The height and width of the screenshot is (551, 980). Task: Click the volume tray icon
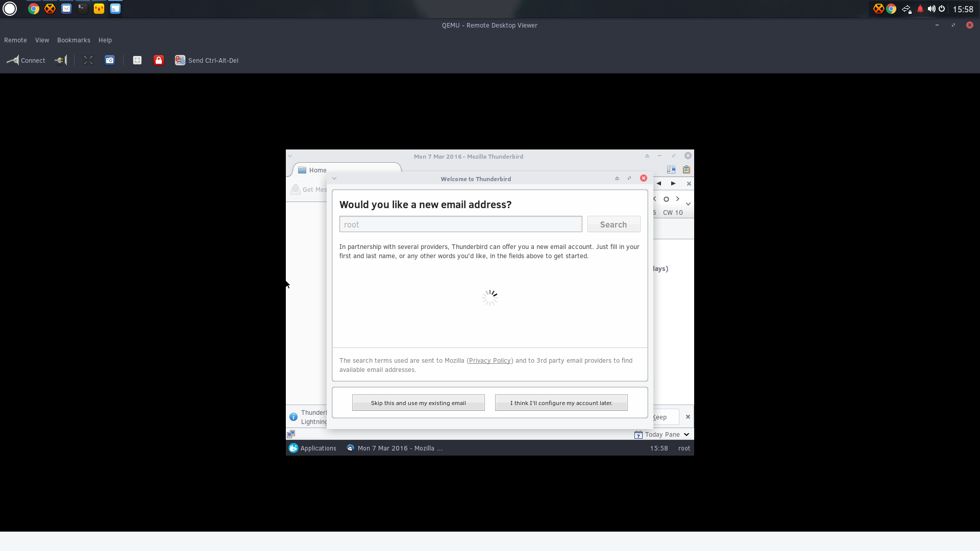pyautogui.click(x=932, y=9)
